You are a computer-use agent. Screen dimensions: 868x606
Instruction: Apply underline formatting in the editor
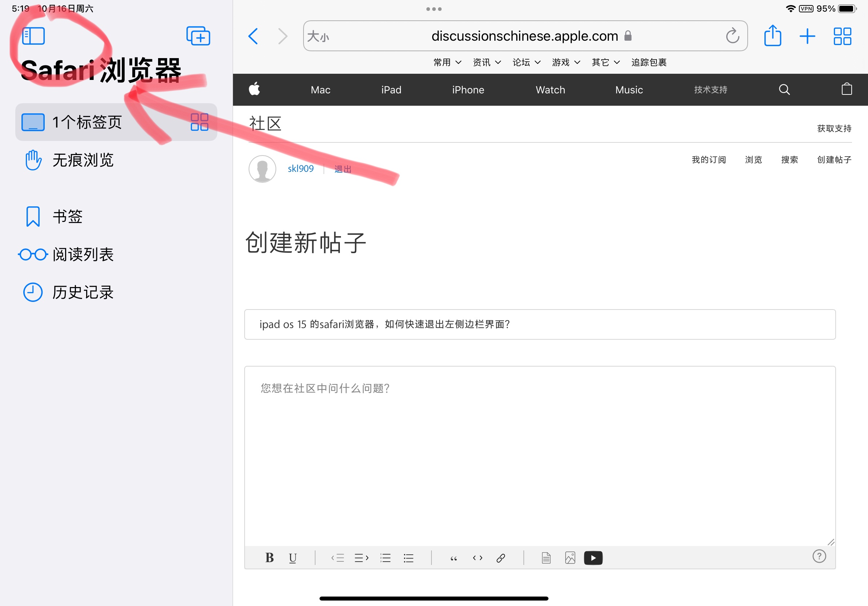coord(293,558)
